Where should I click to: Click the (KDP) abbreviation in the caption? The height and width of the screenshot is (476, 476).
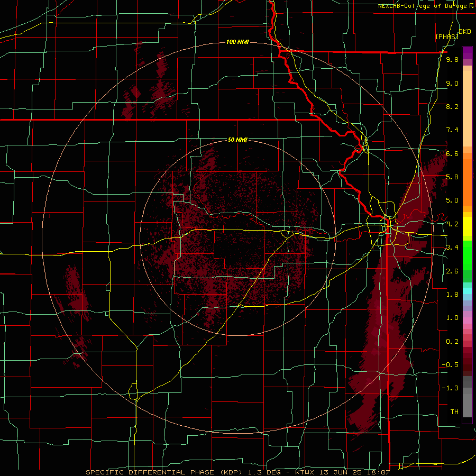point(230,472)
